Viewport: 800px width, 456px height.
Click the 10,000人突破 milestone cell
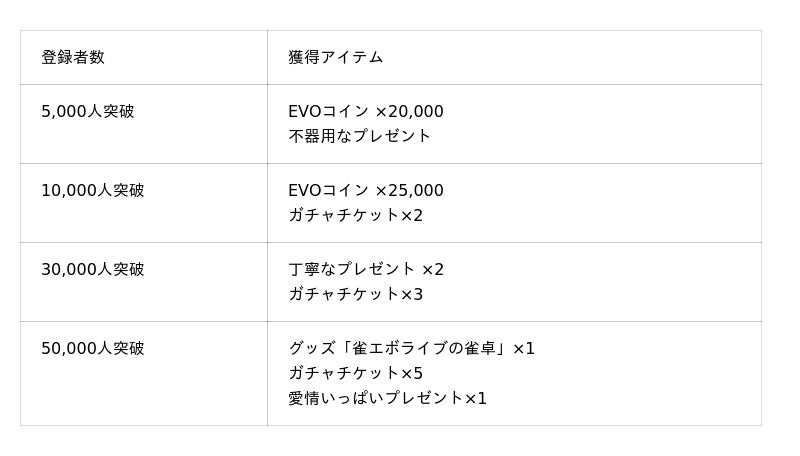(x=93, y=191)
